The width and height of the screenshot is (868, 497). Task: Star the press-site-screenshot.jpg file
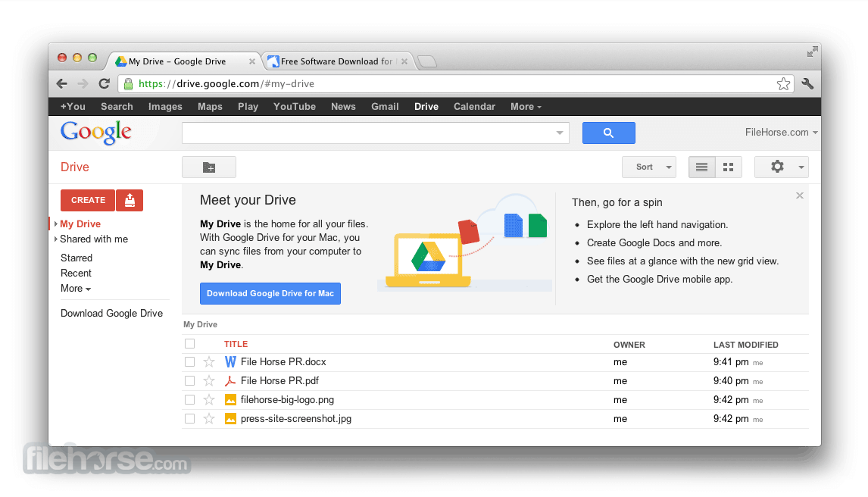point(209,419)
